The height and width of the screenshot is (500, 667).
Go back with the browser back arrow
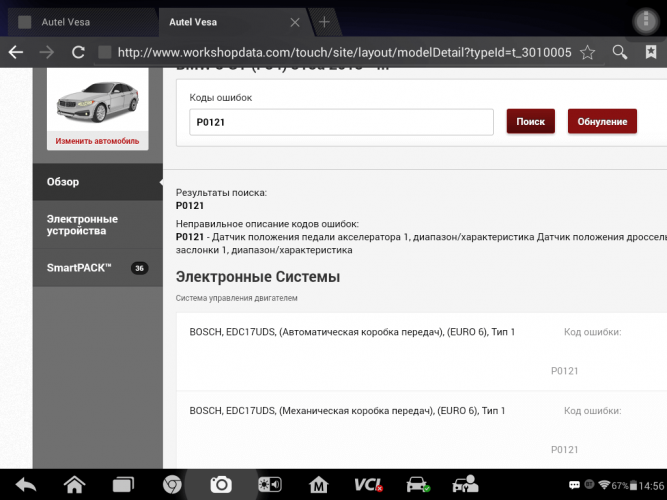(16, 52)
